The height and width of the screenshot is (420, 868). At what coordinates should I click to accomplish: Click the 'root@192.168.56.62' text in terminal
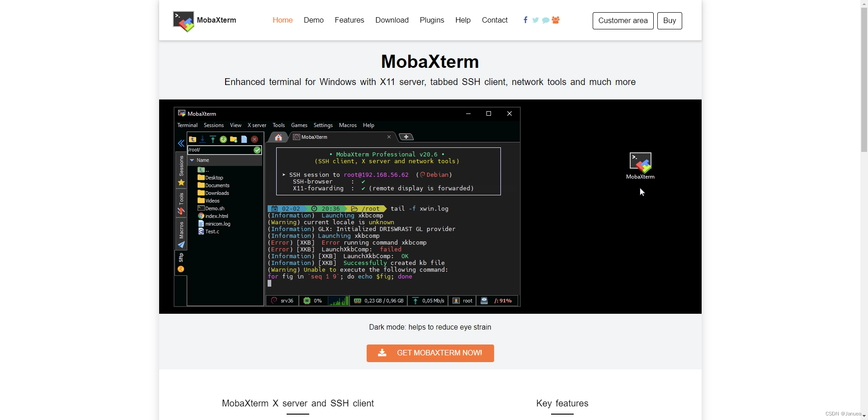(x=376, y=175)
